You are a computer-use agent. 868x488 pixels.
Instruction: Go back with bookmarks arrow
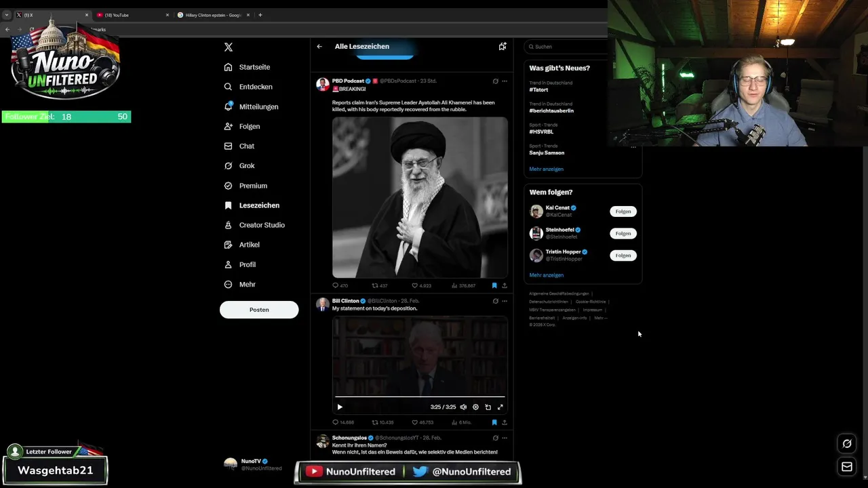319,47
